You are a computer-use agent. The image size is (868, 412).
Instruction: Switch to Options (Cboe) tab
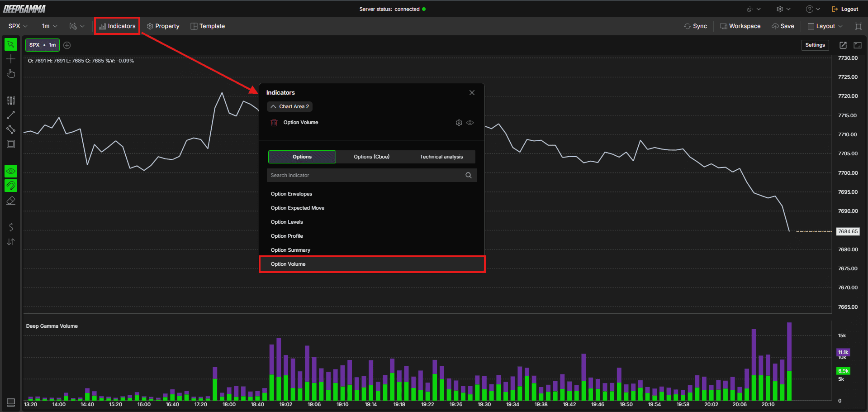coord(371,157)
